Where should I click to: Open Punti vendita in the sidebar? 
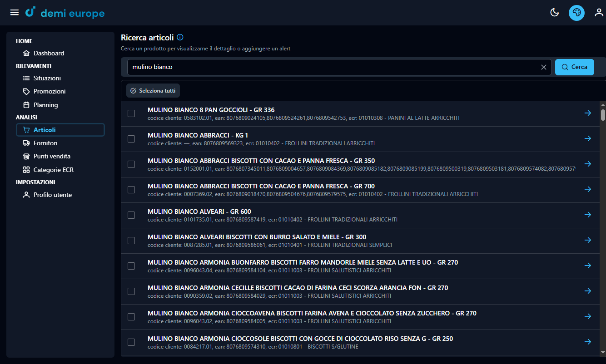pos(60,156)
